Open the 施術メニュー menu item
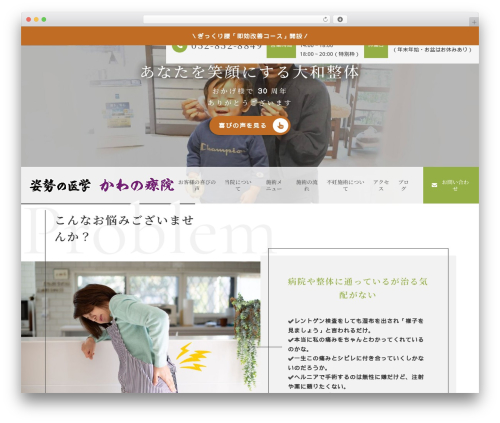Image resolution: width=500 pixels, height=423 pixels. point(274,185)
